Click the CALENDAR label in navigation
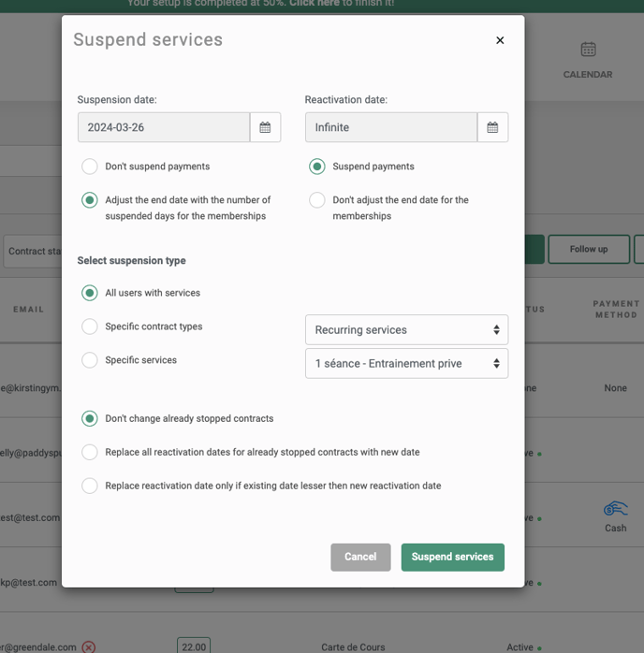Image resolution: width=644 pixels, height=653 pixels. [588, 75]
